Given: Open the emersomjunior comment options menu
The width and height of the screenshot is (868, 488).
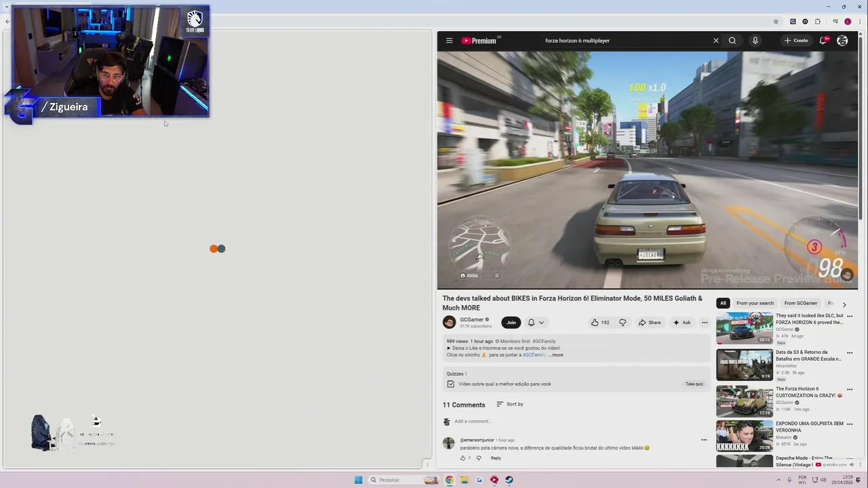Looking at the screenshot, I should [x=704, y=440].
